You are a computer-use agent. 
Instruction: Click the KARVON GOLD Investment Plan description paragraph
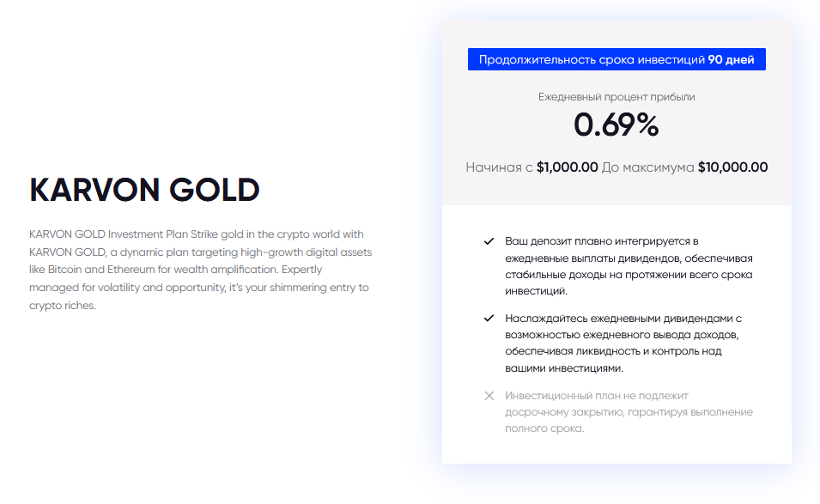[201, 270]
